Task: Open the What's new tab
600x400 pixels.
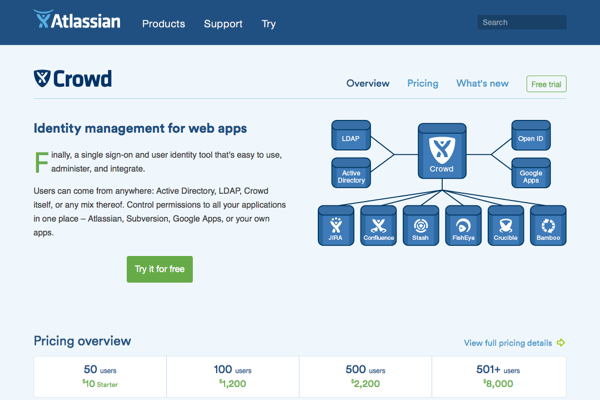Action: coord(482,83)
